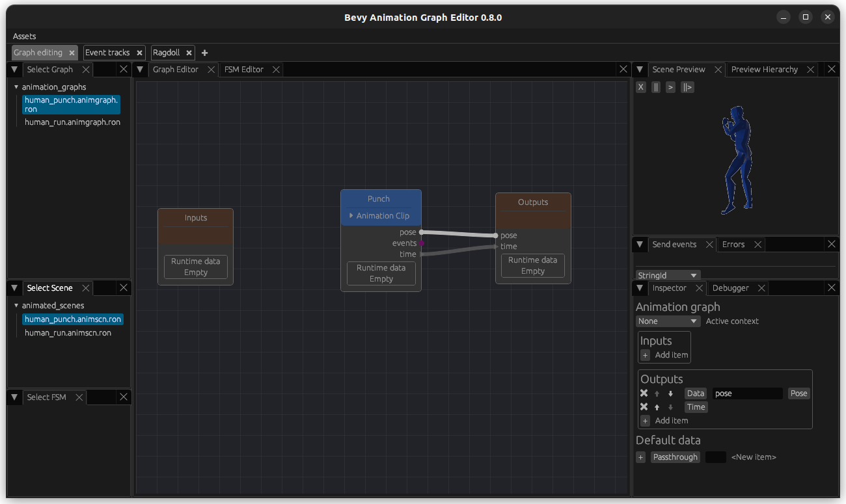Select the human_run.animgraph.ron graph file
846x504 pixels.
tap(72, 122)
